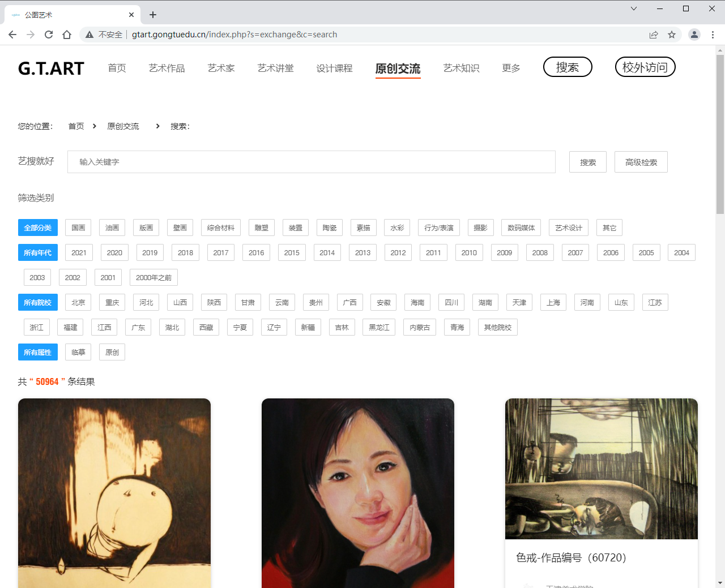This screenshot has height=588, width=725.
Task: Select the 所有院校 filter
Action: tap(37, 302)
